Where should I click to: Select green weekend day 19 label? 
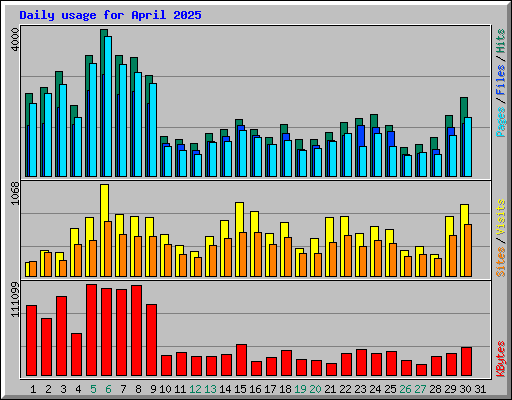[x=300, y=389]
